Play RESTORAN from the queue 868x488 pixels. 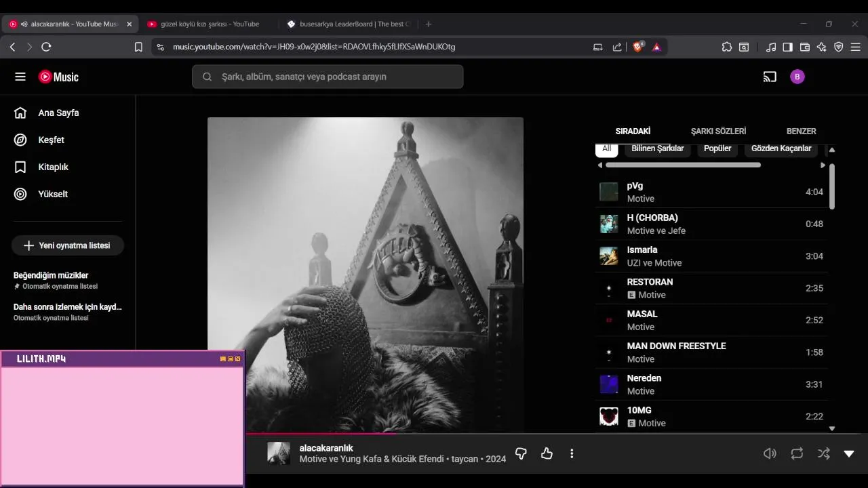click(x=711, y=288)
